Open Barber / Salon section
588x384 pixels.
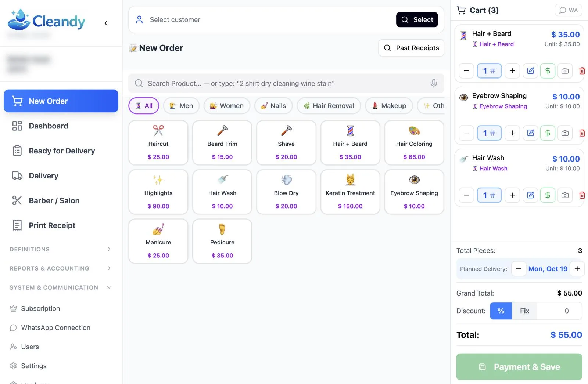coord(61,200)
